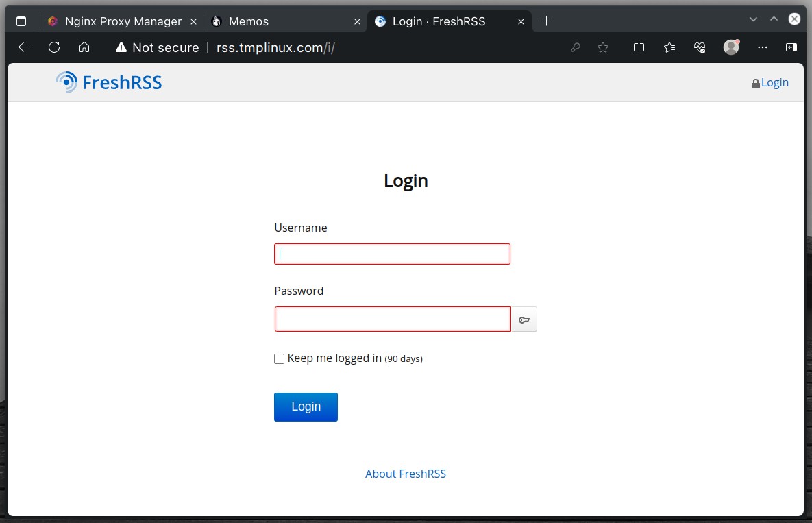This screenshot has height=523, width=812.
Task: Open the tab actions menu icon
Action: click(21, 21)
